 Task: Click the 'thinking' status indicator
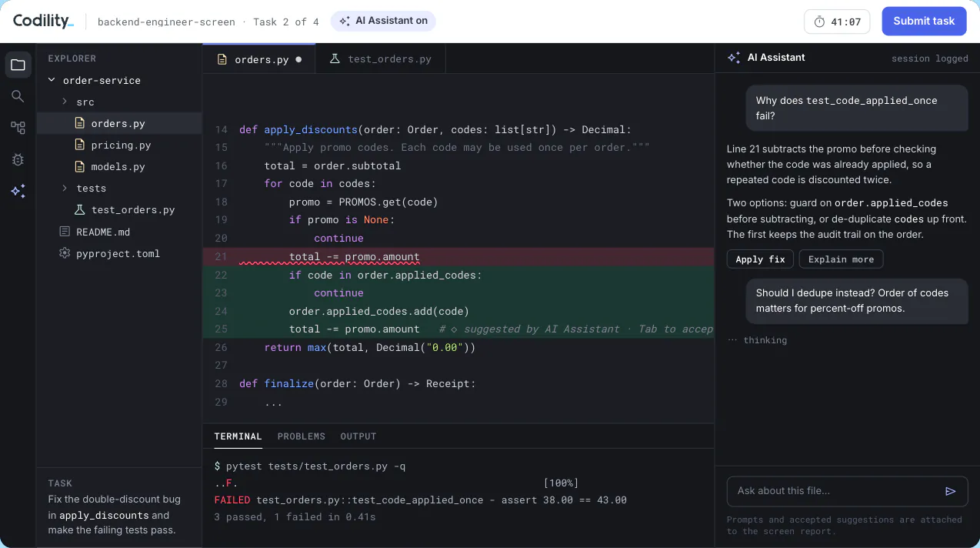757,339
